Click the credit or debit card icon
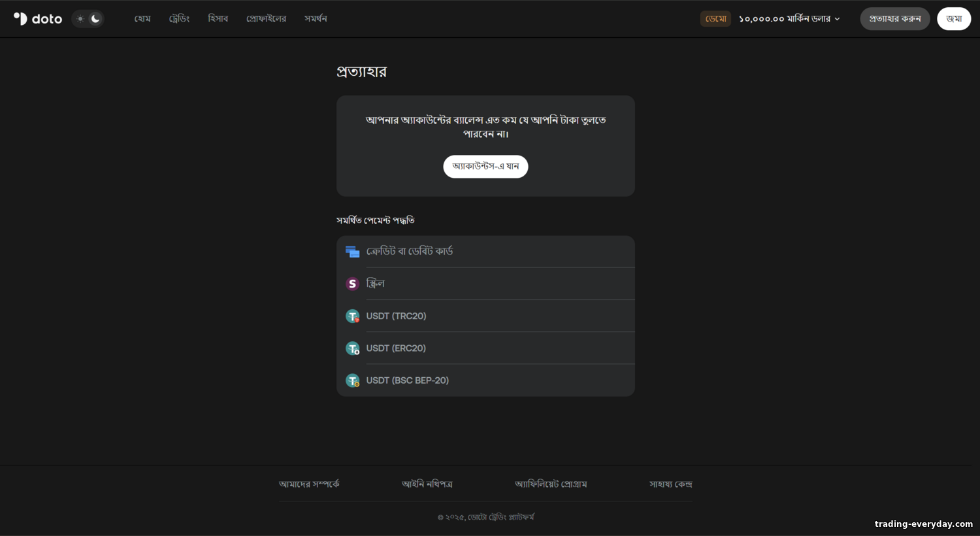Image resolution: width=980 pixels, height=536 pixels. pyautogui.click(x=352, y=252)
